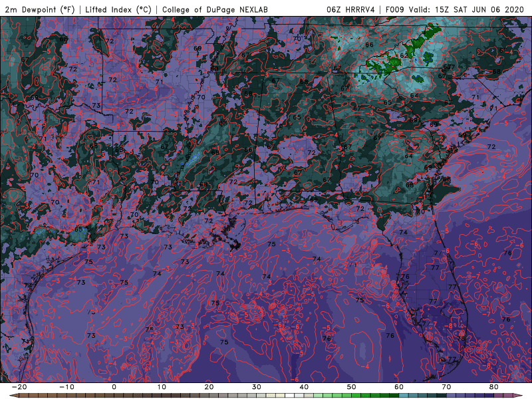Click the 70 label on the color scale
This screenshot has width=532, height=399.
[446, 387]
